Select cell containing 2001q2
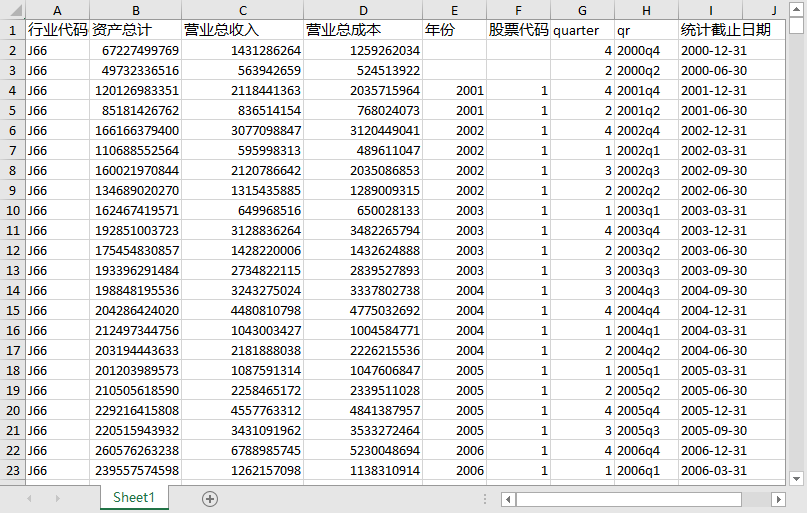The width and height of the screenshot is (807, 513). 646,111
